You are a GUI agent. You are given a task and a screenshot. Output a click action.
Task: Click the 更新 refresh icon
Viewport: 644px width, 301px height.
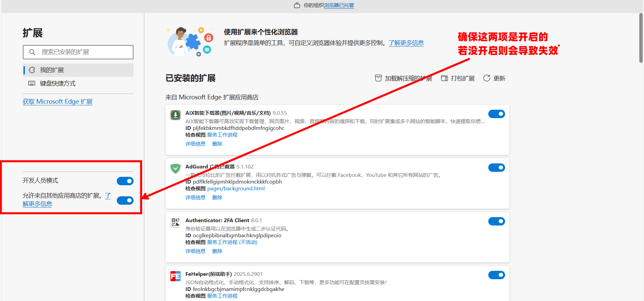(x=487, y=78)
